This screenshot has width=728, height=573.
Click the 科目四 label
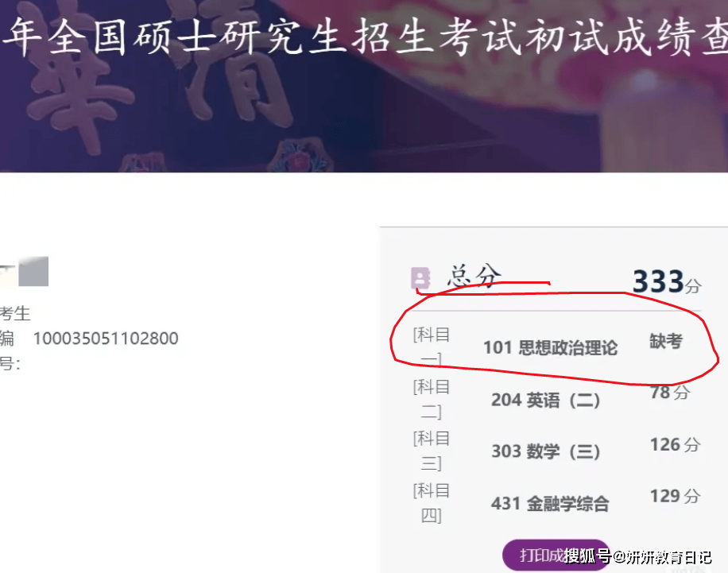(x=432, y=503)
